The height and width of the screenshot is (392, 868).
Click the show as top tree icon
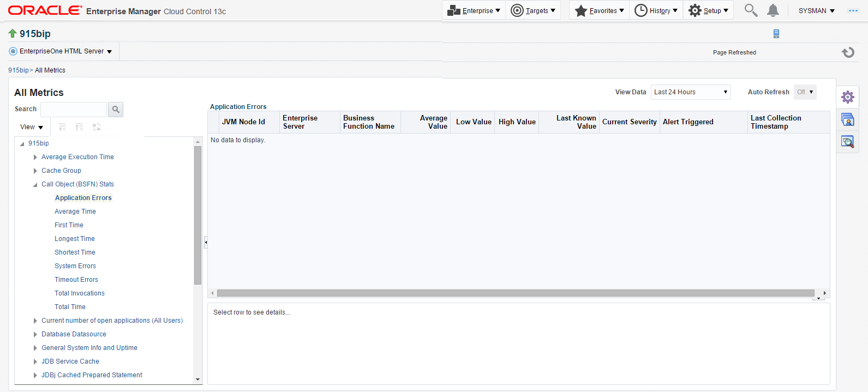97,127
